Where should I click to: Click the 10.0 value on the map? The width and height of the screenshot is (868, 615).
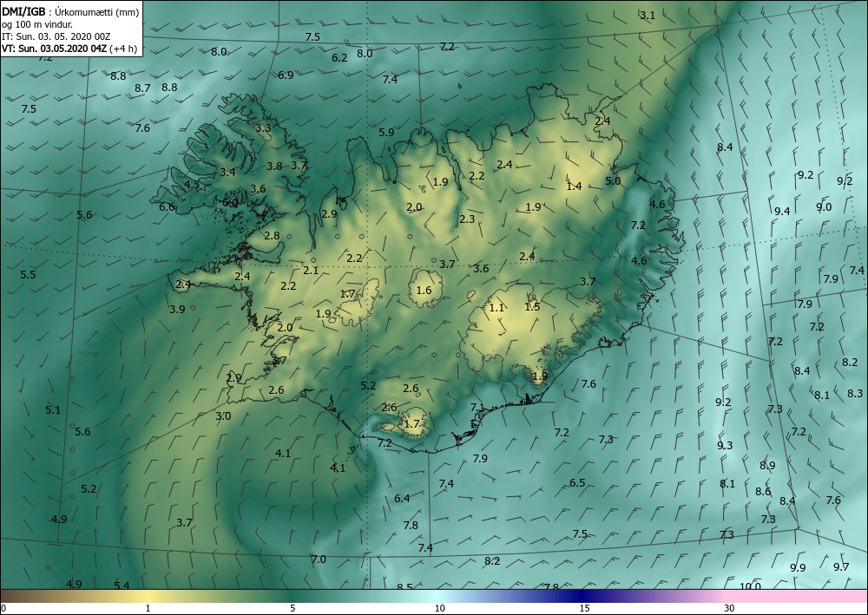(x=750, y=586)
